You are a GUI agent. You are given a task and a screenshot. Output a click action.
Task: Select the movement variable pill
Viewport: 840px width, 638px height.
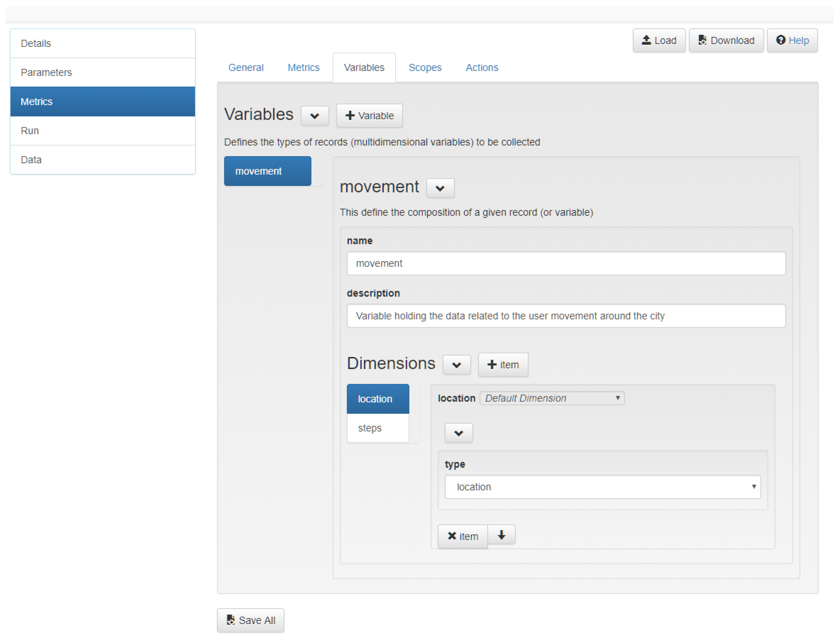(268, 171)
